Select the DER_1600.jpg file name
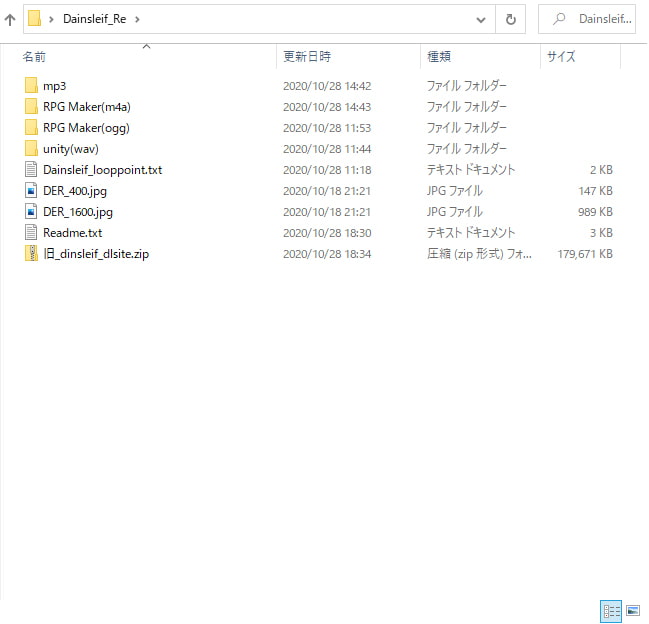 point(78,212)
